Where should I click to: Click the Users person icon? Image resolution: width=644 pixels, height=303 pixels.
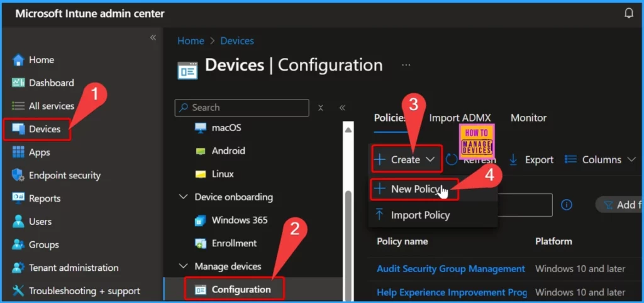click(18, 221)
